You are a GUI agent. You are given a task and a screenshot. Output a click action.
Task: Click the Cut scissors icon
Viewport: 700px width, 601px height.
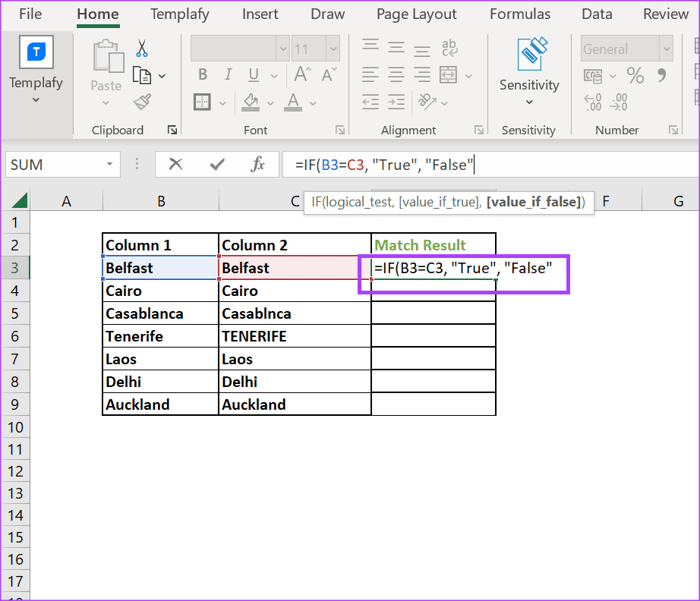coord(142,49)
